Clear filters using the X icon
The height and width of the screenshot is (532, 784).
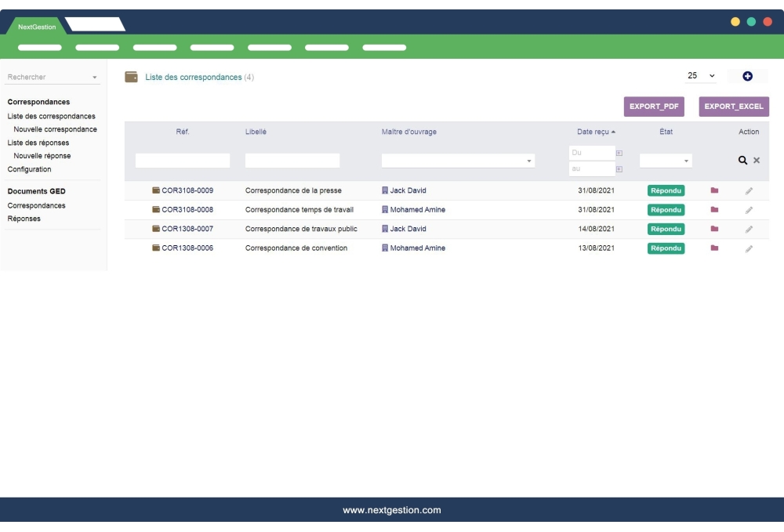pyautogui.click(x=755, y=160)
